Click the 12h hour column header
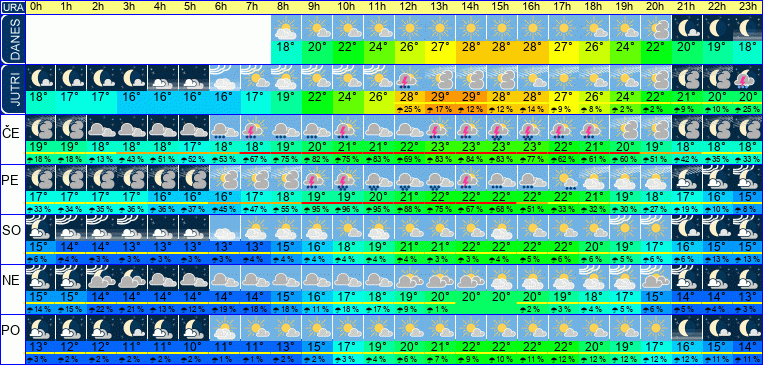763x365 pixels. [409, 7]
